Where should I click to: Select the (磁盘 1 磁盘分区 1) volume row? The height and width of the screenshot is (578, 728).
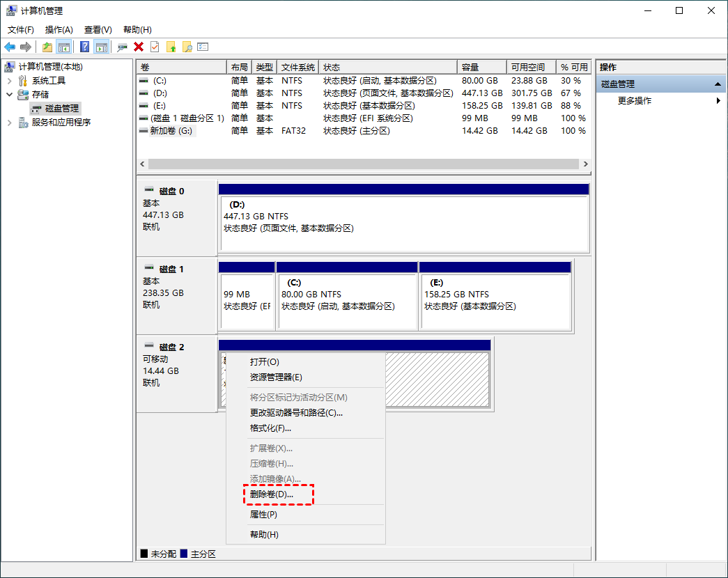click(364, 118)
